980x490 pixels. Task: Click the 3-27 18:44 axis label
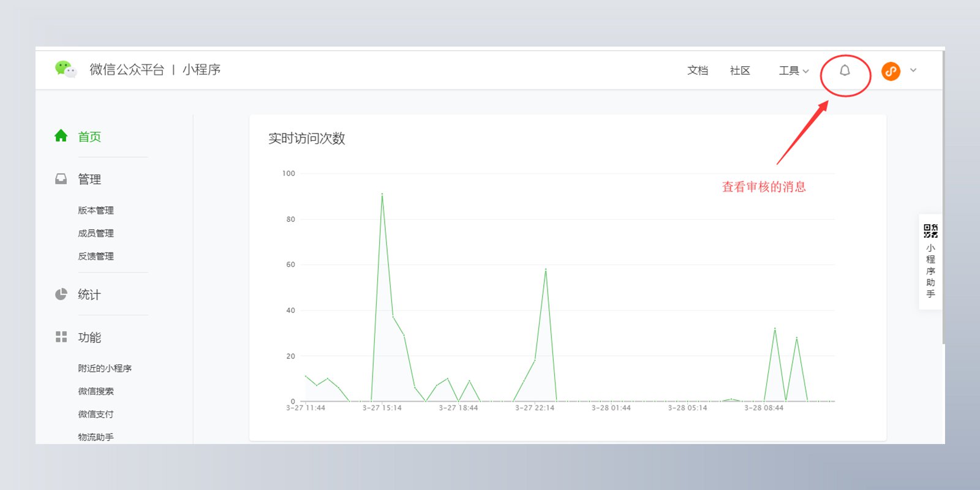coord(458,408)
